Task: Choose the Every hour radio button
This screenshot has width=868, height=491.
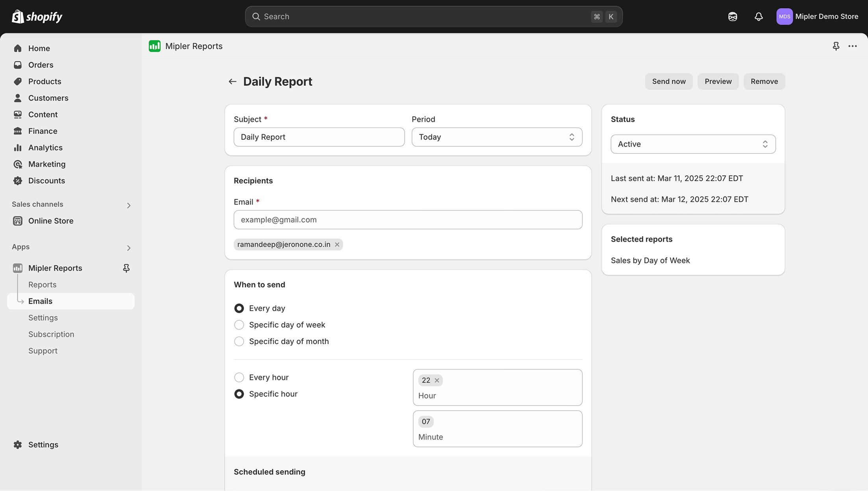Action: tap(239, 377)
